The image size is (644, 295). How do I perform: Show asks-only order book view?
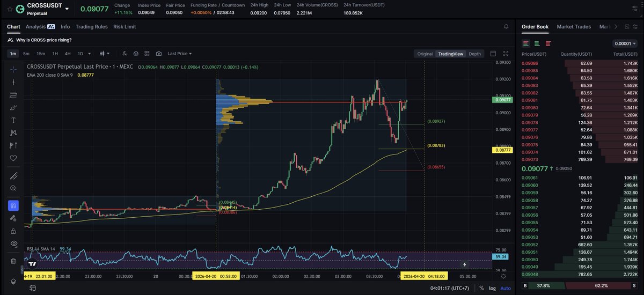tap(548, 43)
